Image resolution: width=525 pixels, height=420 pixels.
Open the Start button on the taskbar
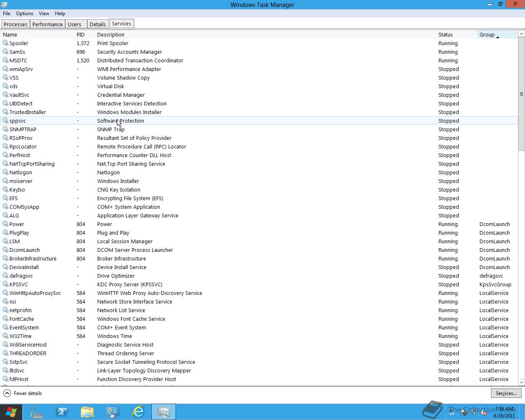click(11, 412)
